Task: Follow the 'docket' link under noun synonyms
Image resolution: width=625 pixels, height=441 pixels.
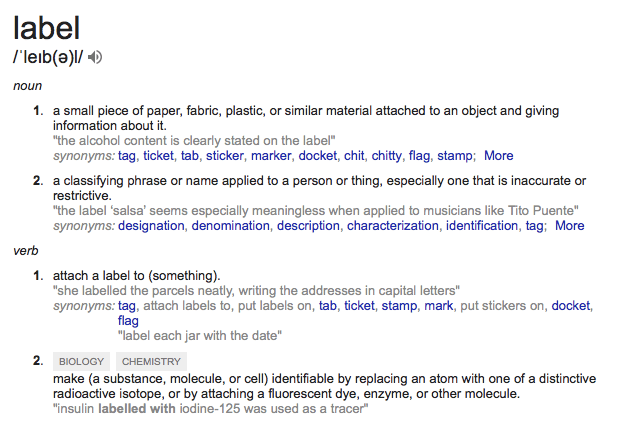Action: click(318, 155)
